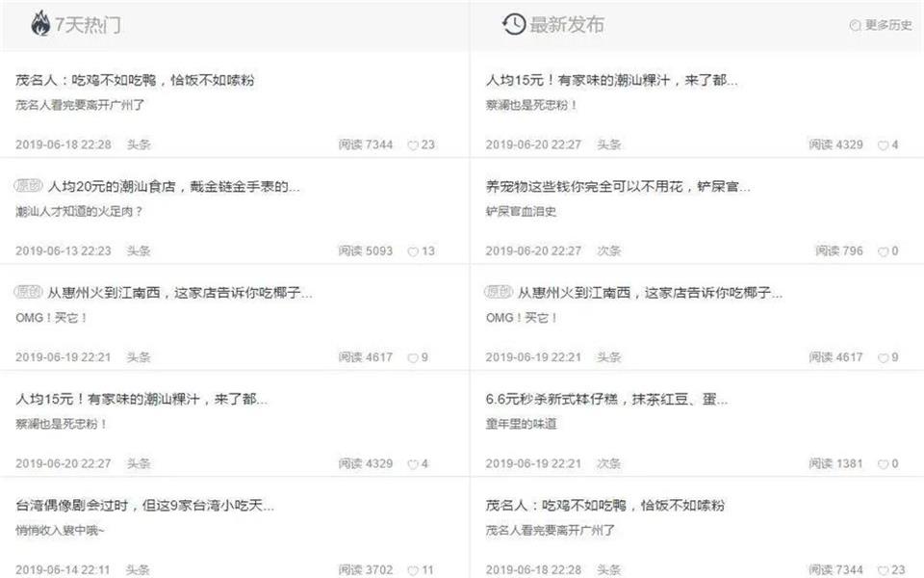Viewport: 924px width, 578px height.
Task: Open the 更多历史 link
Action: tap(887, 25)
